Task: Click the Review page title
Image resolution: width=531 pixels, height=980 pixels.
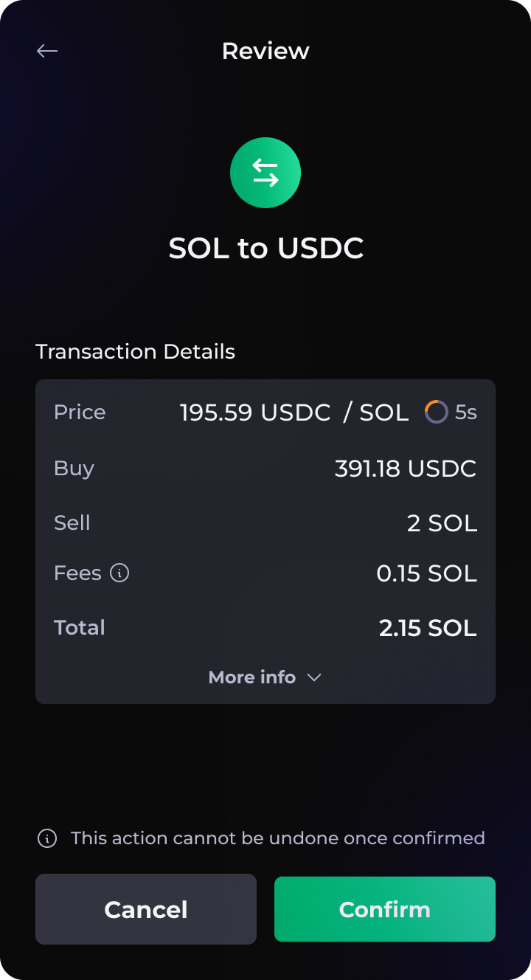Action: tap(265, 51)
